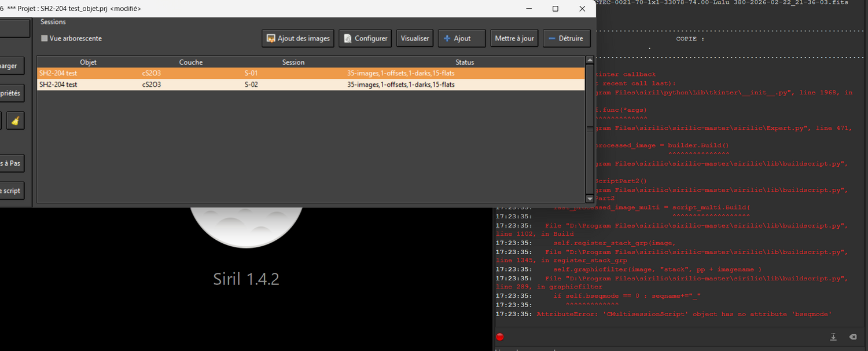Image resolution: width=868 pixels, height=351 pixels.
Task: Click the red stop indicator in console
Action: tap(500, 337)
